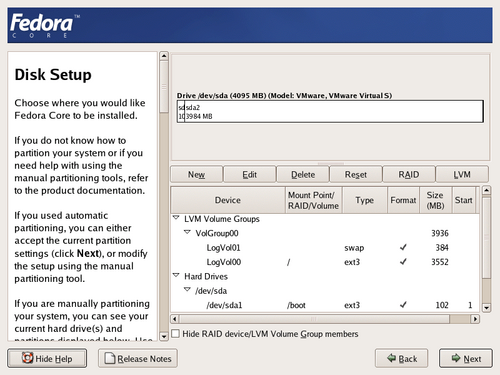This screenshot has width=500, height=375.
Task: Click the partition table scroll-down arrow
Action: pos(487,307)
